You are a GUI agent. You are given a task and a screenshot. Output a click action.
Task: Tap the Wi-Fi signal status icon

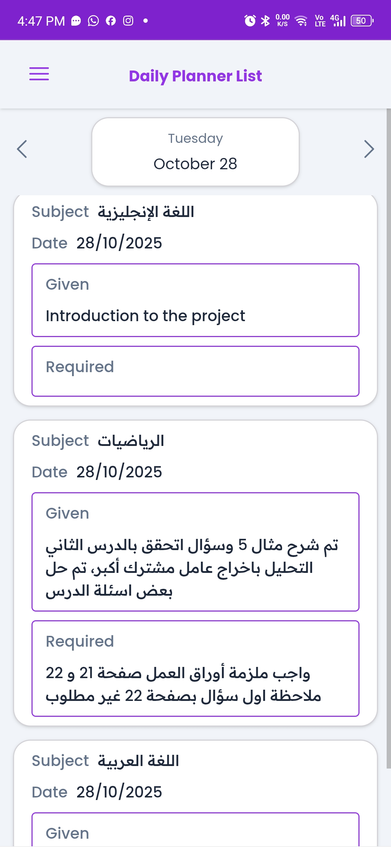[x=301, y=21]
